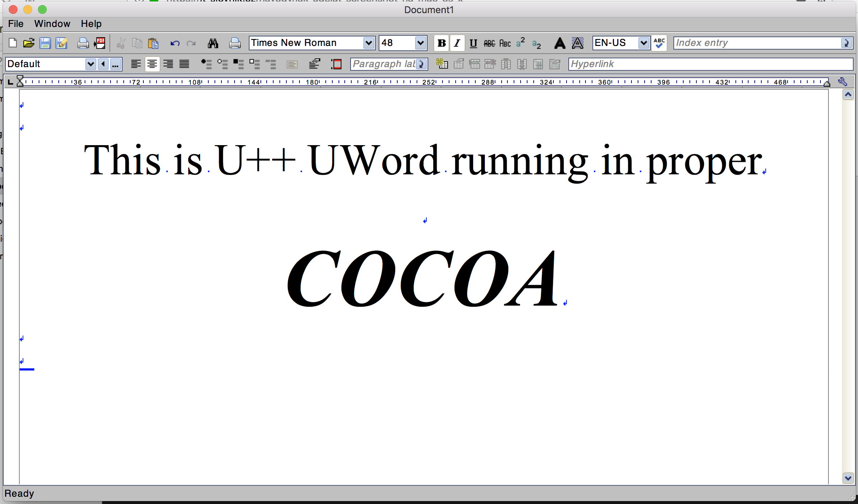The image size is (858, 504).
Task: Click the Undo arrow icon
Action: pyautogui.click(x=175, y=43)
